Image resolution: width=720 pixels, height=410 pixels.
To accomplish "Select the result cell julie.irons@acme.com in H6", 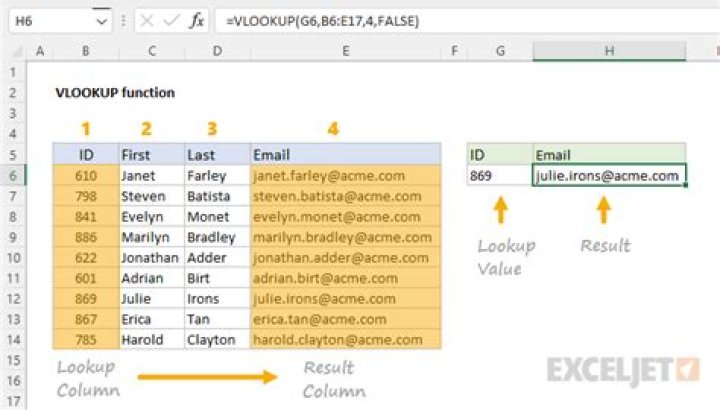I will (609, 175).
